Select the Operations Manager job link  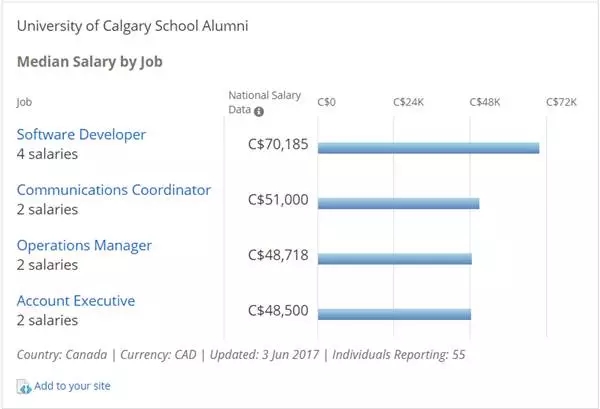[84, 245]
